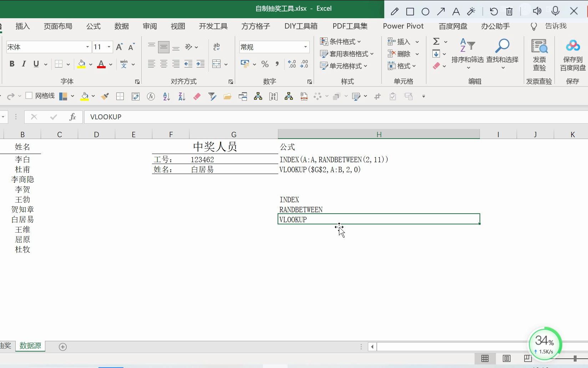This screenshot has width=588, height=368.
Task: Click the formula bar input containing VLOOKUP
Action: 336,117
